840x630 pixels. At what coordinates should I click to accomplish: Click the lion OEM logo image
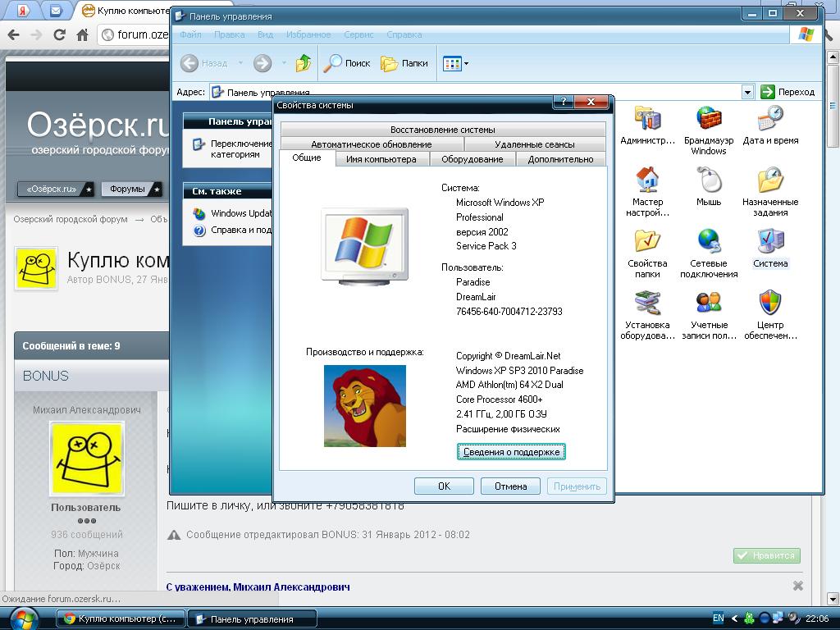[x=365, y=405]
